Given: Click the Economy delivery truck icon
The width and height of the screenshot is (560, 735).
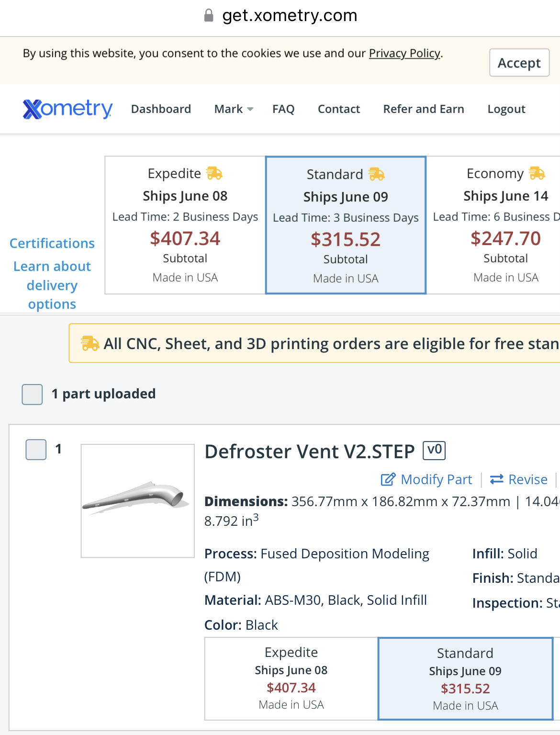Looking at the screenshot, I should [537, 173].
